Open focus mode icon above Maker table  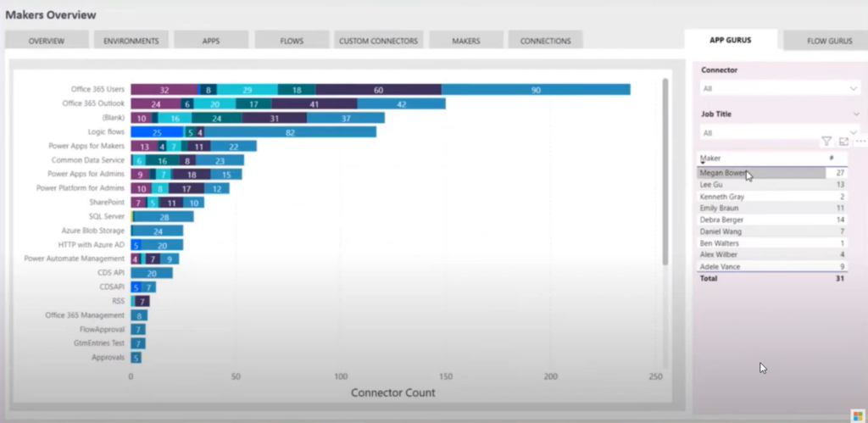[x=843, y=142]
